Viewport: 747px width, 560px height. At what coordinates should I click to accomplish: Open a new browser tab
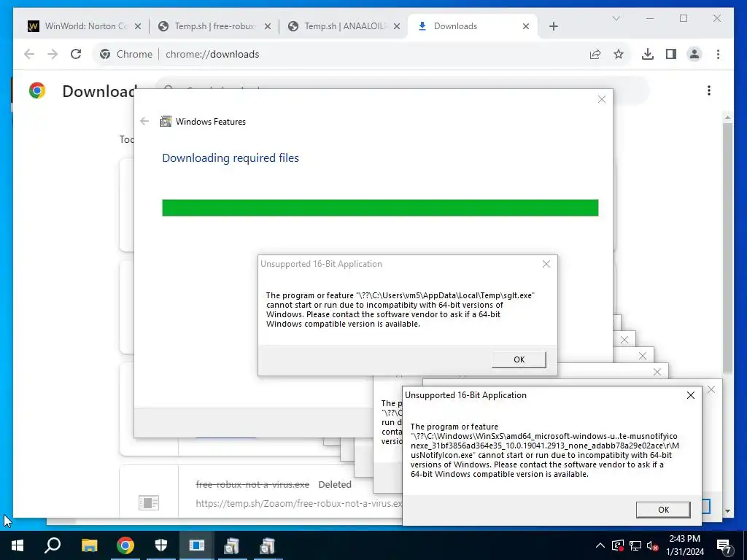(553, 27)
